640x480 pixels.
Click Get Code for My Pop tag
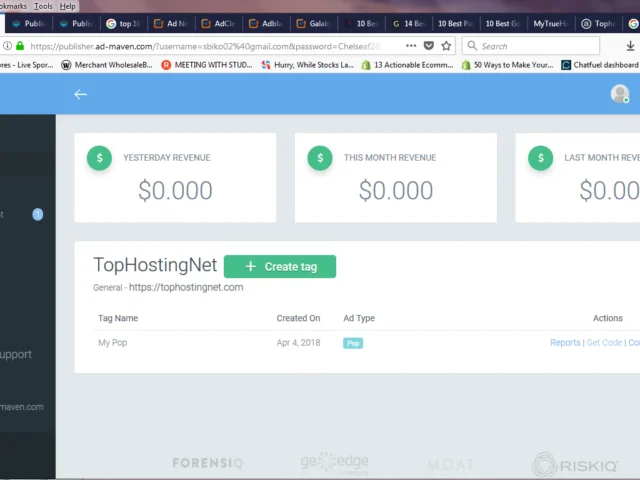(x=604, y=342)
